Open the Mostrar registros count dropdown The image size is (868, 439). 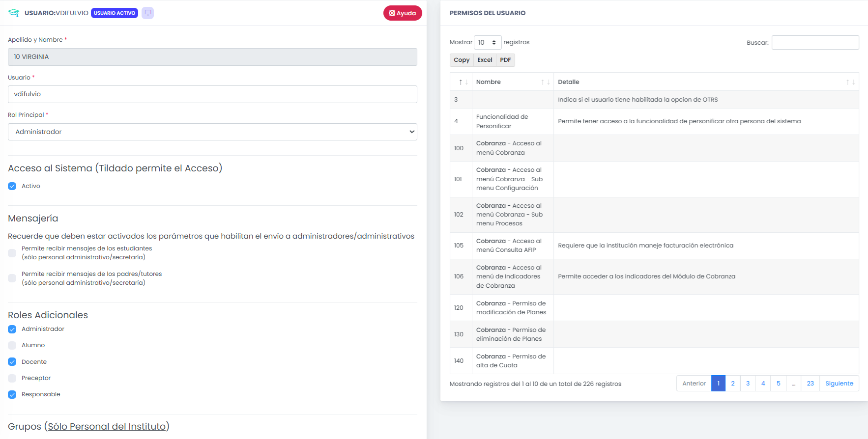[488, 42]
